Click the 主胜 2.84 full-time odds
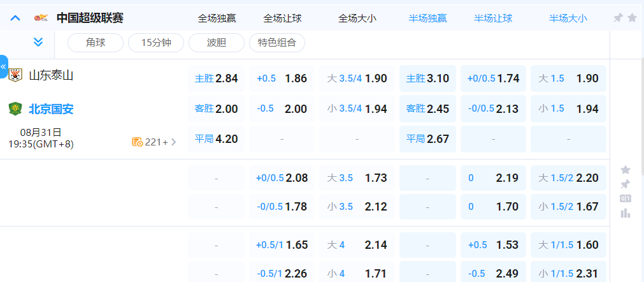Viewport: 644px width, 282px height. click(216, 78)
